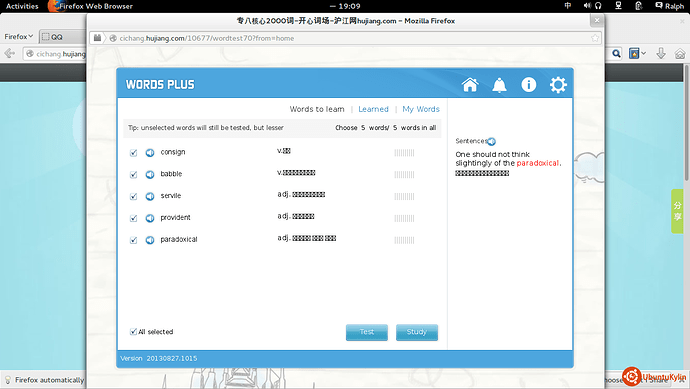Click the Version 20130827.1015 text
The width and height of the screenshot is (690, 389).
158,359
